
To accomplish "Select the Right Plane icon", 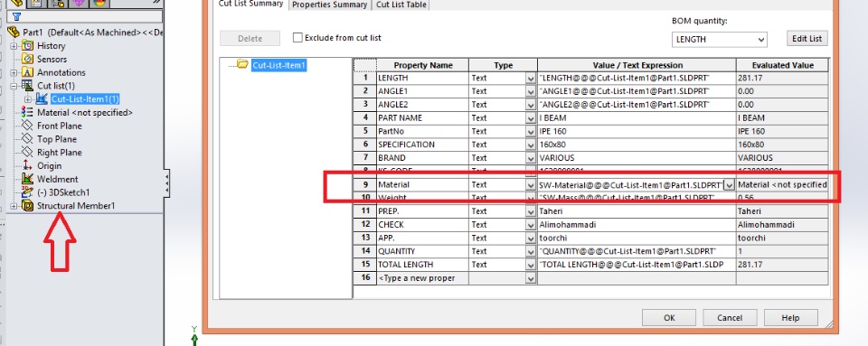I will pyautogui.click(x=27, y=152).
